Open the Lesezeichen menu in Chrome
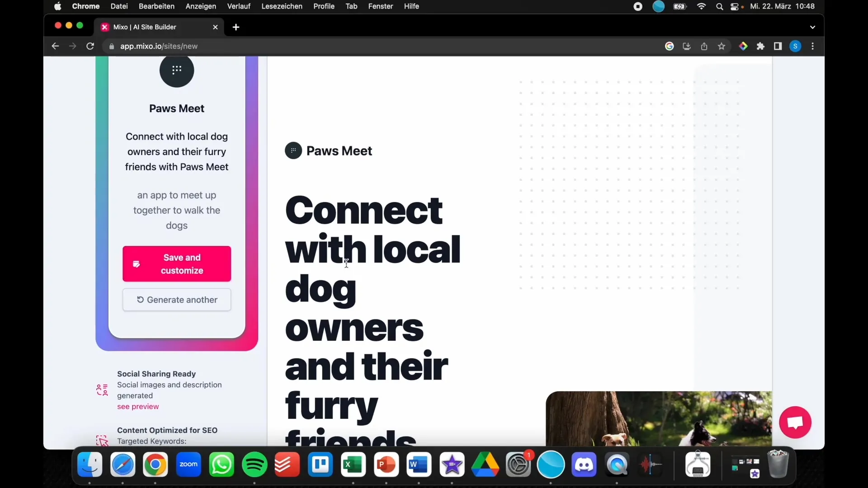868x488 pixels. click(x=281, y=6)
